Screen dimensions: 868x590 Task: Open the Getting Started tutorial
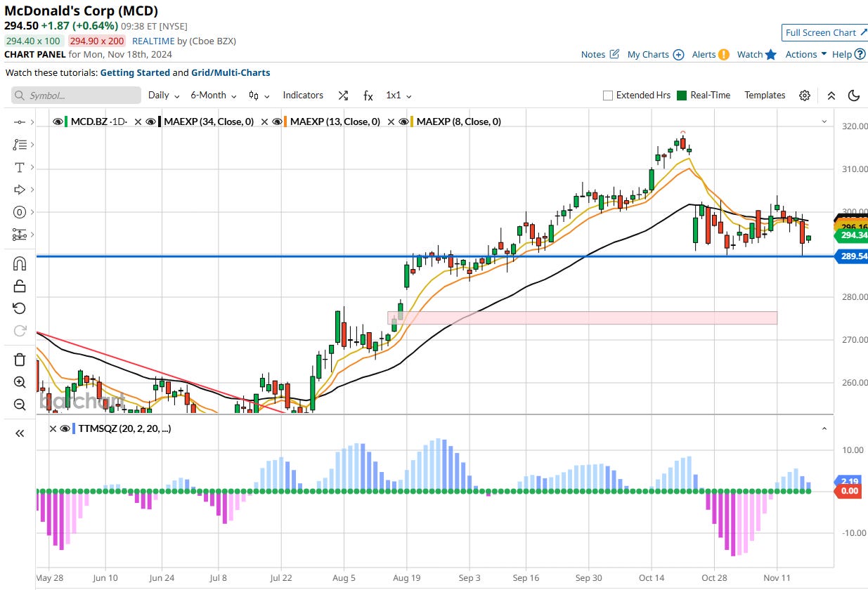[135, 72]
